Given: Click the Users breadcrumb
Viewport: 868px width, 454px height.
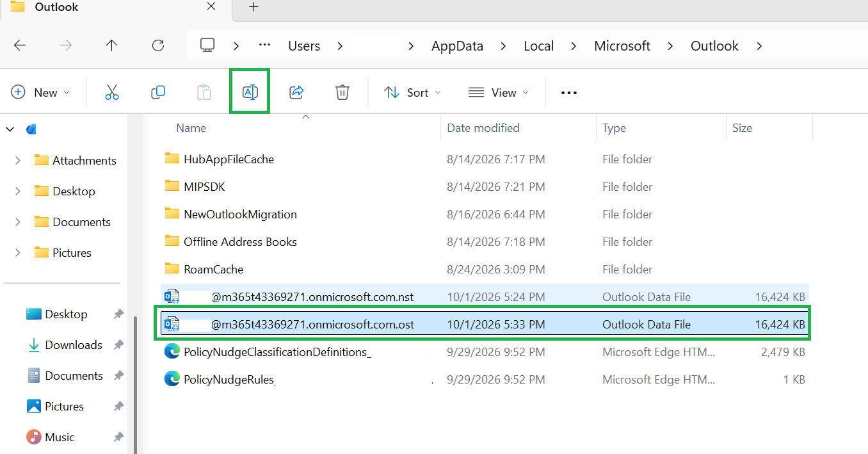Looking at the screenshot, I should click(304, 46).
